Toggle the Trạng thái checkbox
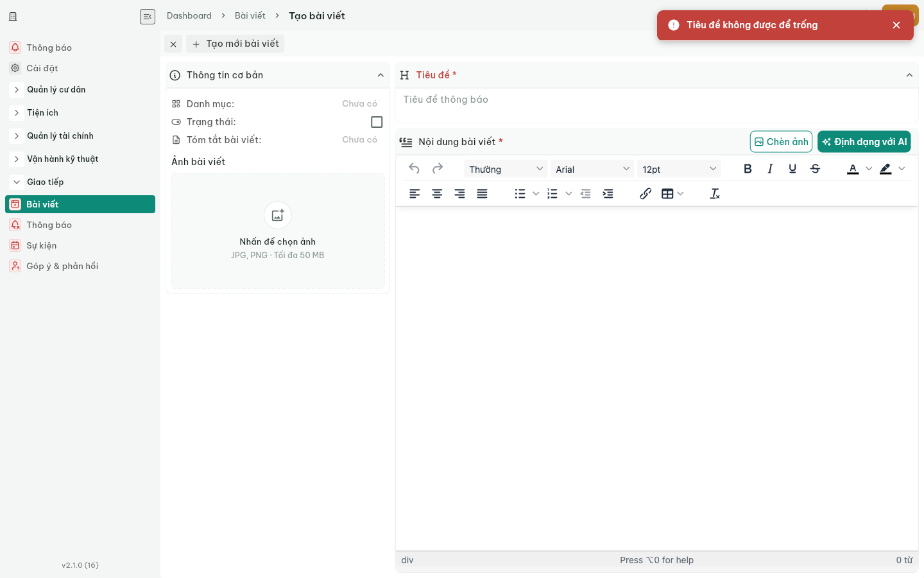924x578 pixels. pyautogui.click(x=377, y=122)
